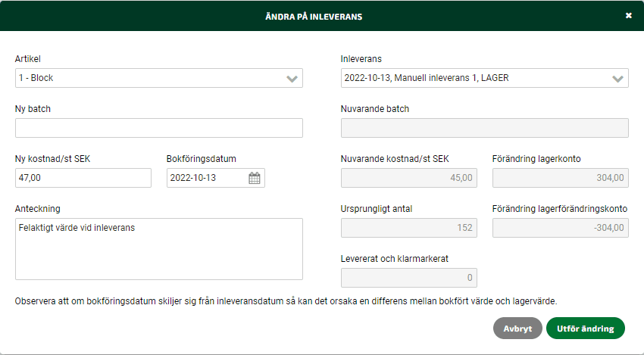The width and height of the screenshot is (644, 355).
Task: Edit the Ny kostnad/st SEK field
Action: point(83,178)
